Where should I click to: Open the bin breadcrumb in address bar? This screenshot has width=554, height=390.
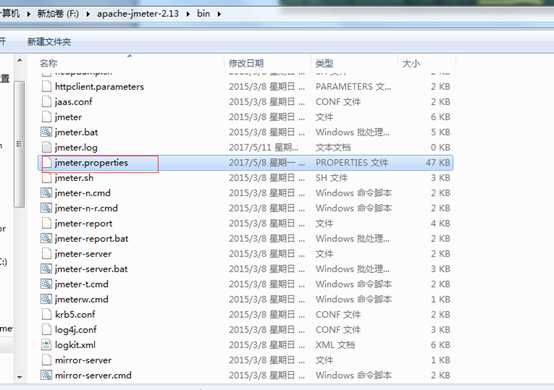point(204,14)
